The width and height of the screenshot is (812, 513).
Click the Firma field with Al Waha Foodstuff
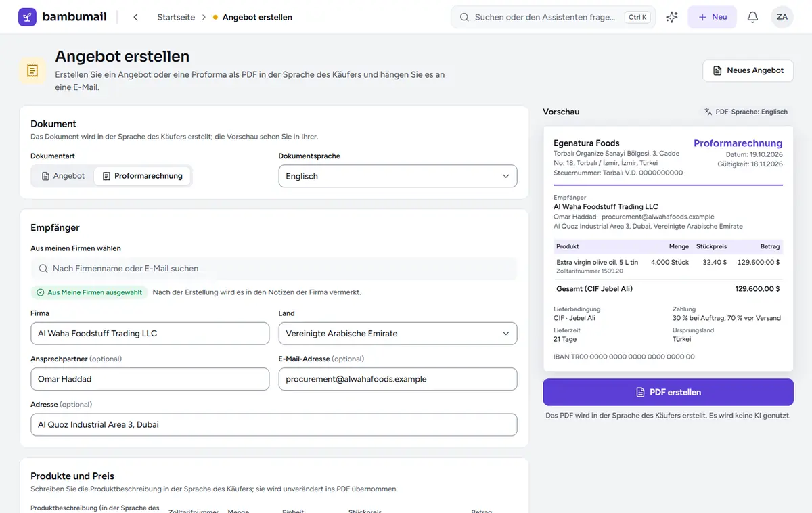(150, 334)
